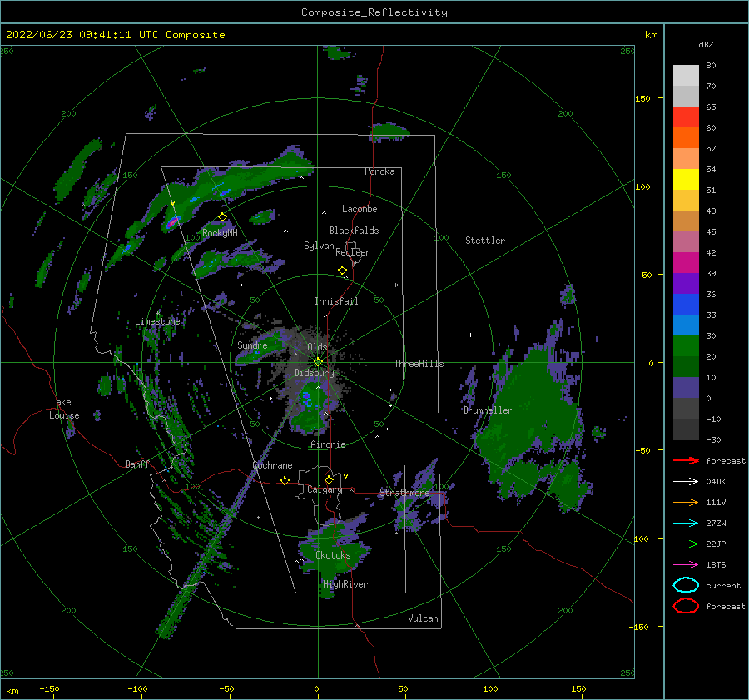The height and width of the screenshot is (700, 749).
Task: Select the cyan 27ZW arrow icon
Action: point(686,524)
